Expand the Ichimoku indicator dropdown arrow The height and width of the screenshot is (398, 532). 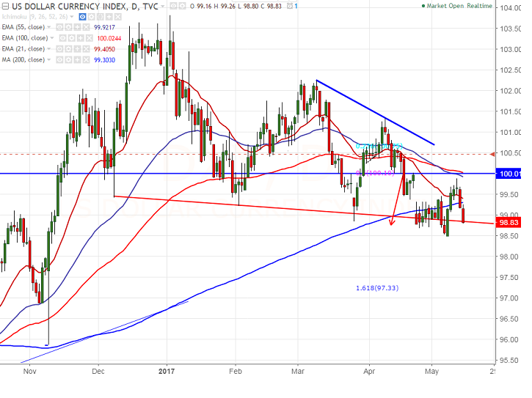pos(72,17)
